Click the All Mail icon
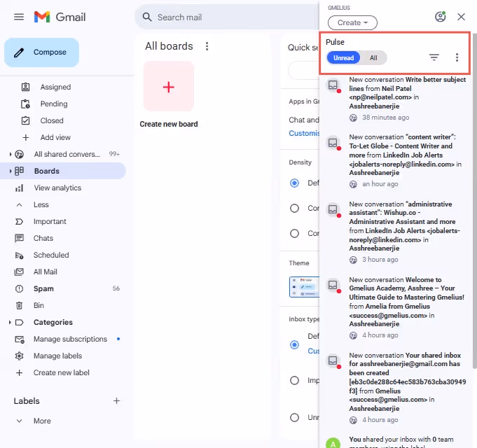This screenshot has width=477, height=448. pyautogui.click(x=19, y=272)
